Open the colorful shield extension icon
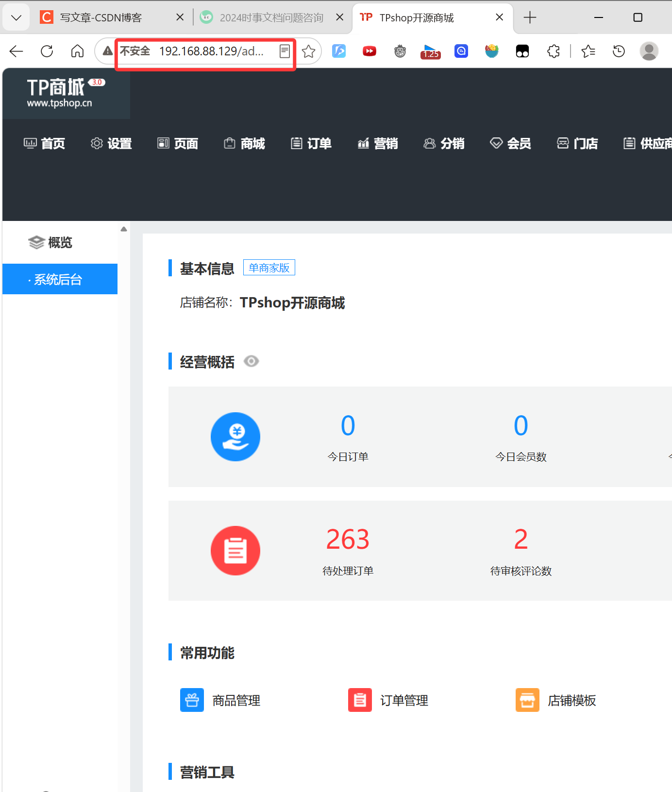 pos(492,51)
